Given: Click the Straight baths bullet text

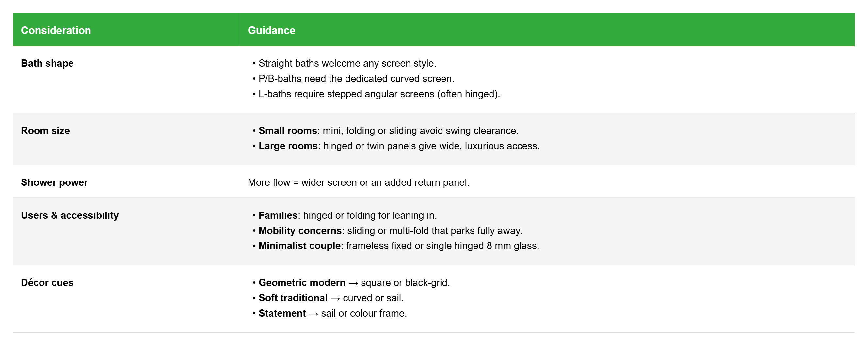Looking at the screenshot, I should 347,63.
